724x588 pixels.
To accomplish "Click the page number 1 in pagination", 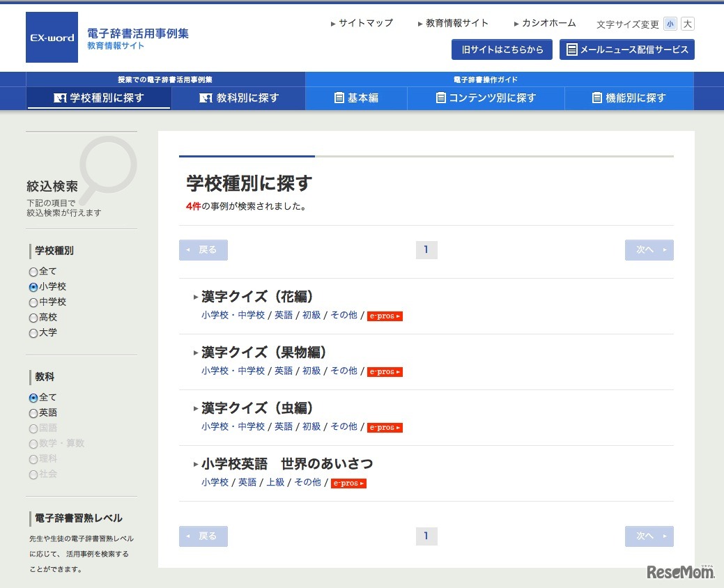I will pyautogui.click(x=426, y=249).
